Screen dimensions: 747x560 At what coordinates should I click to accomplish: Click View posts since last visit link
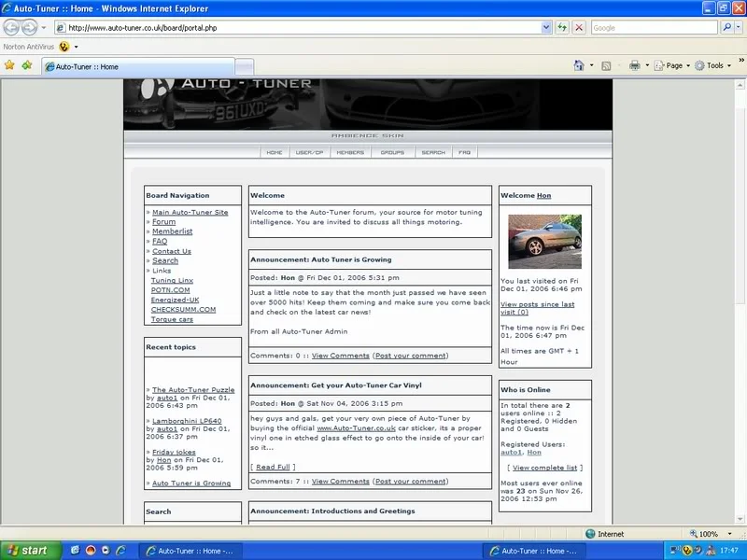pyautogui.click(x=538, y=308)
